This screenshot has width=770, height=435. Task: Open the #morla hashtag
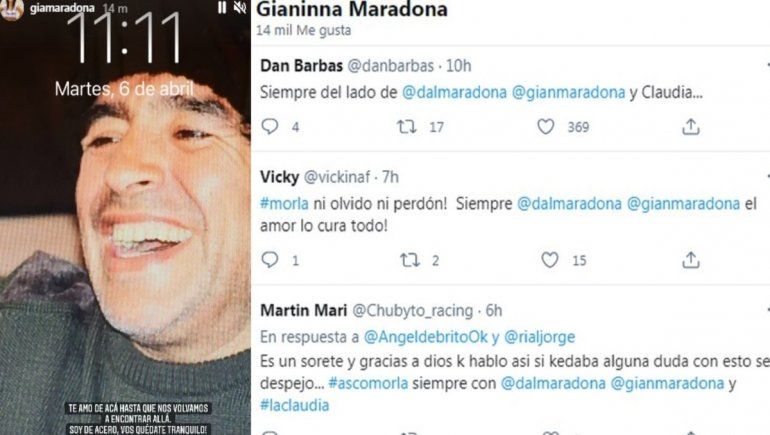tap(284, 203)
